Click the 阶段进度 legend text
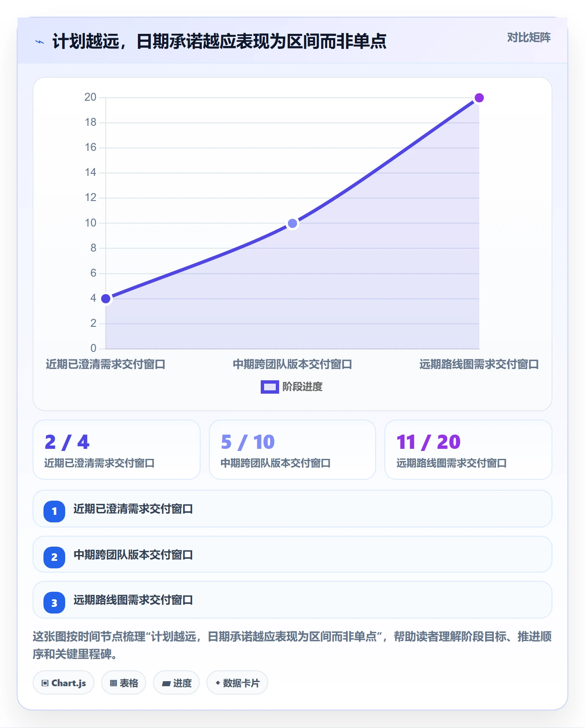 click(x=302, y=387)
